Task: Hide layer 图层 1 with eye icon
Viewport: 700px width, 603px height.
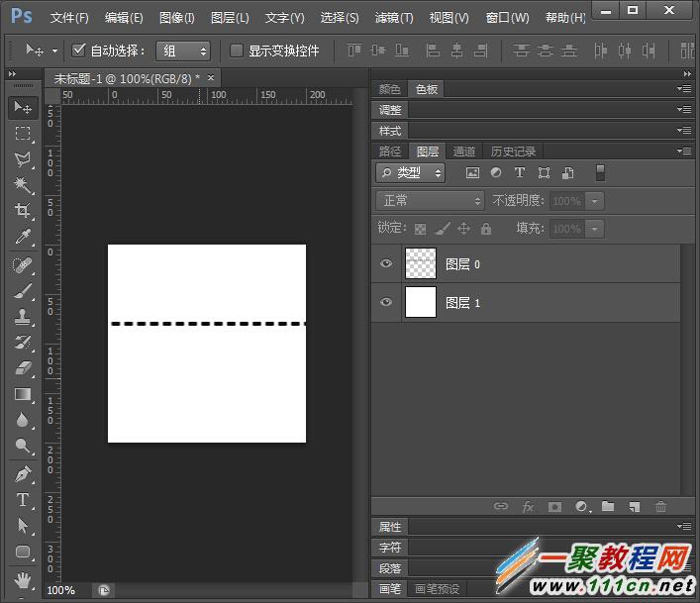Action: [386, 302]
